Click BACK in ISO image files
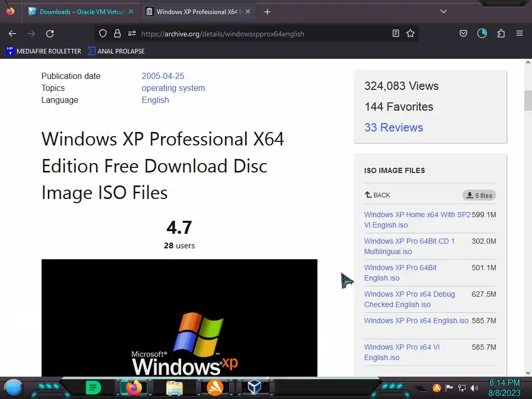 [377, 195]
